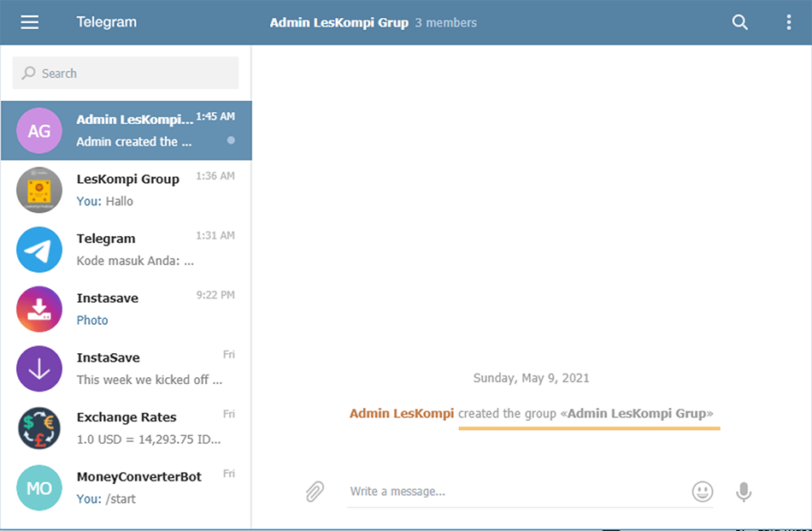Screen dimensions: 812x531
Task: Click the 1:45 AM timestamp
Action: point(215,116)
